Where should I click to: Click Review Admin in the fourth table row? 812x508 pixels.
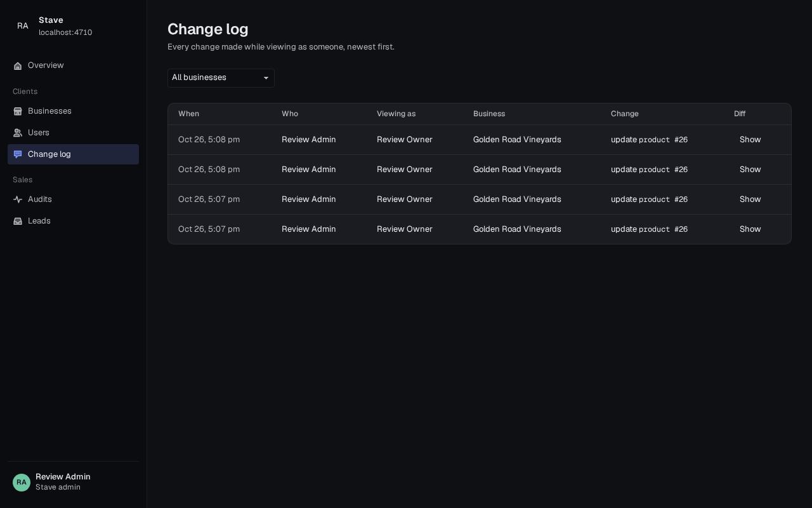coord(309,229)
